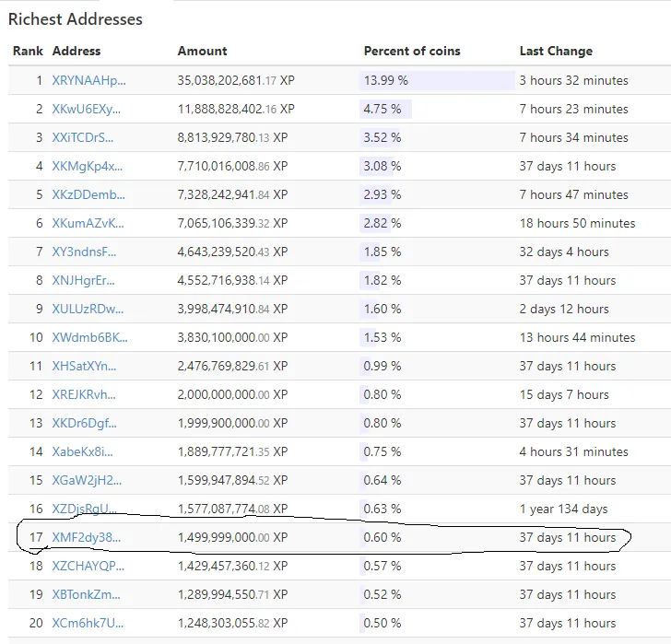The width and height of the screenshot is (671, 644).
Task: Select amount 4,643,239,520.43 XP
Action: pos(233,252)
